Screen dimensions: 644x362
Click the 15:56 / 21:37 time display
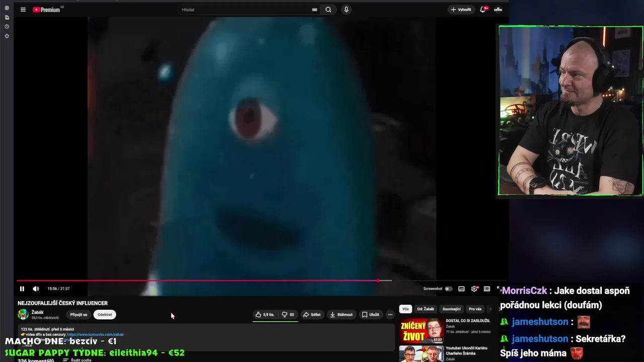pyautogui.click(x=58, y=289)
